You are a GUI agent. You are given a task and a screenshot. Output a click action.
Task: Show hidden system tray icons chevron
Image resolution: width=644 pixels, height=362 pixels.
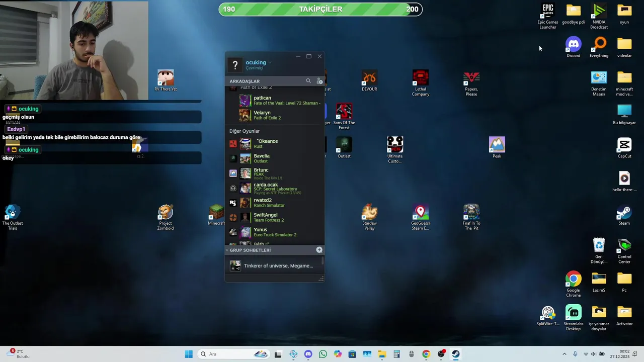point(564,354)
